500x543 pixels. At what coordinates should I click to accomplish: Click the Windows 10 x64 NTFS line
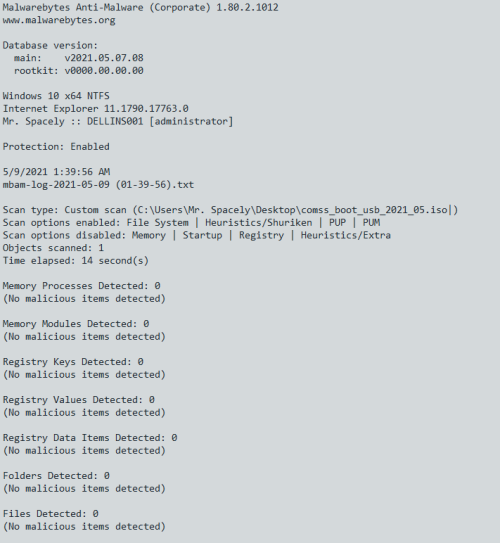[x=56, y=96]
